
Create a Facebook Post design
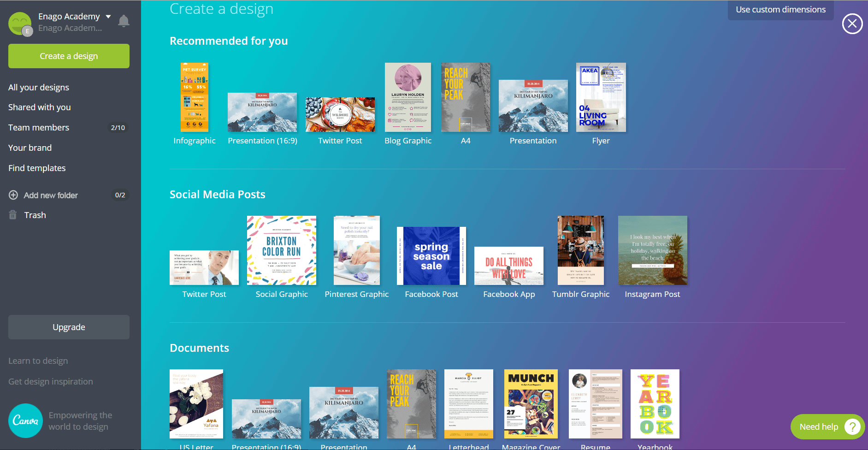click(431, 255)
